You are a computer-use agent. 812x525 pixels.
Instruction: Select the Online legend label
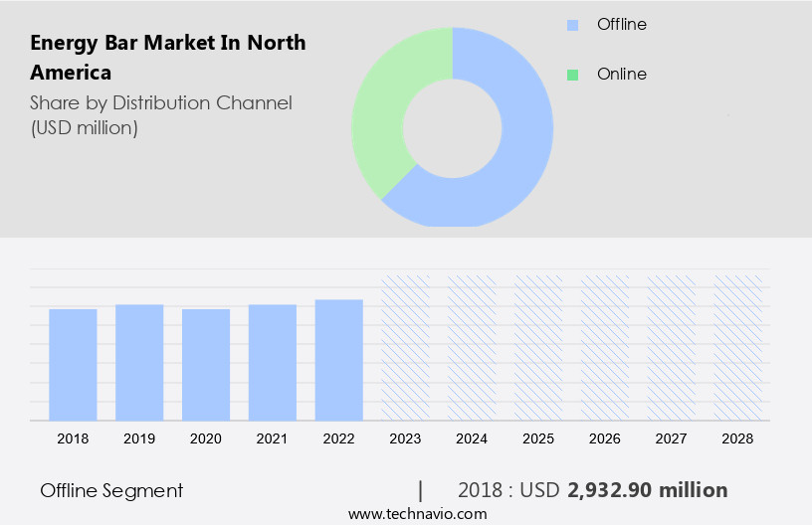pyautogui.click(x=621, y=75)
